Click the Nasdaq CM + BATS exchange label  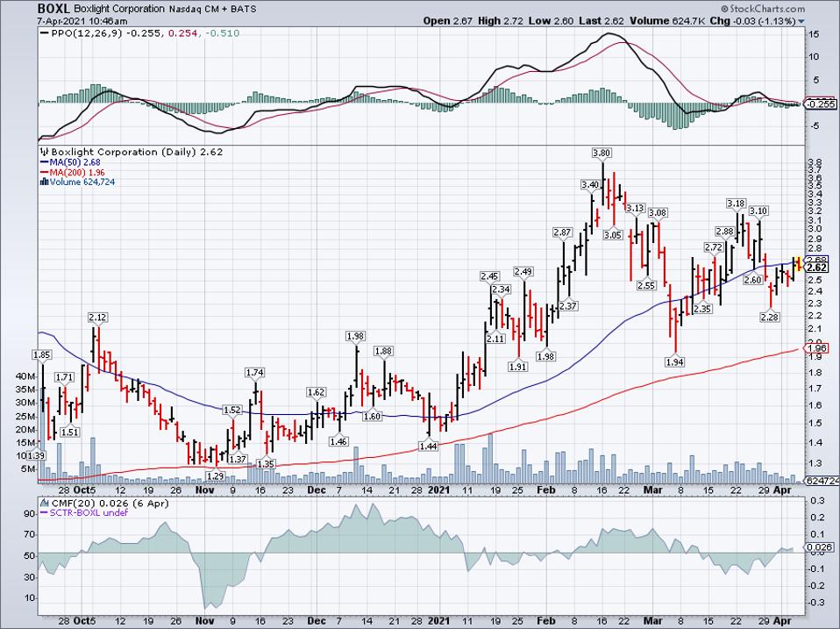213,9
